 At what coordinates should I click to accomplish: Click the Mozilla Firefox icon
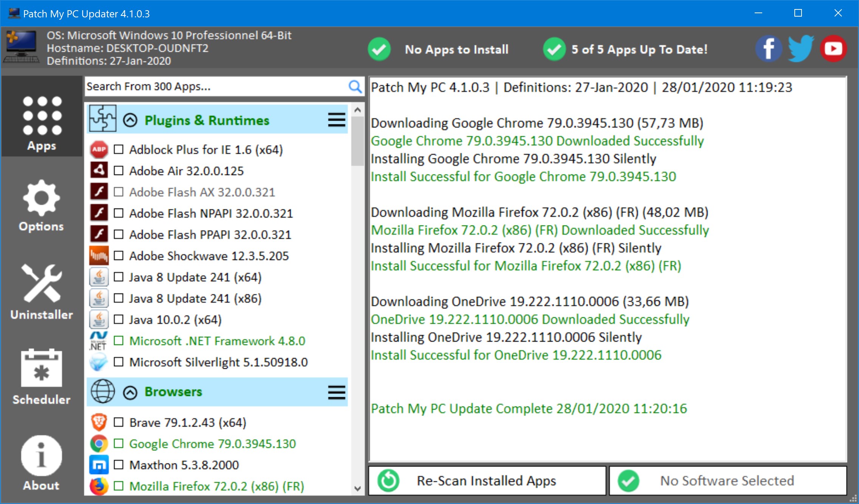pyautogui.click(x=99, y=486)
